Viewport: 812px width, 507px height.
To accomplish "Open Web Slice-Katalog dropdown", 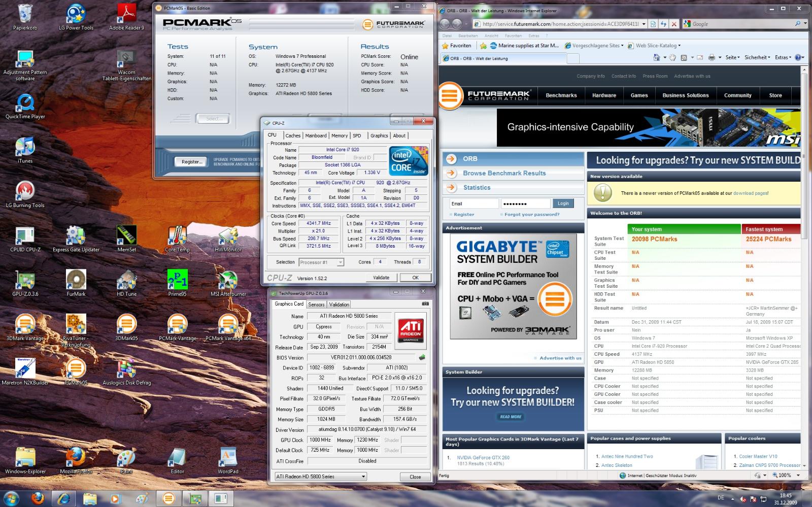I will click(x=654, y=46).
